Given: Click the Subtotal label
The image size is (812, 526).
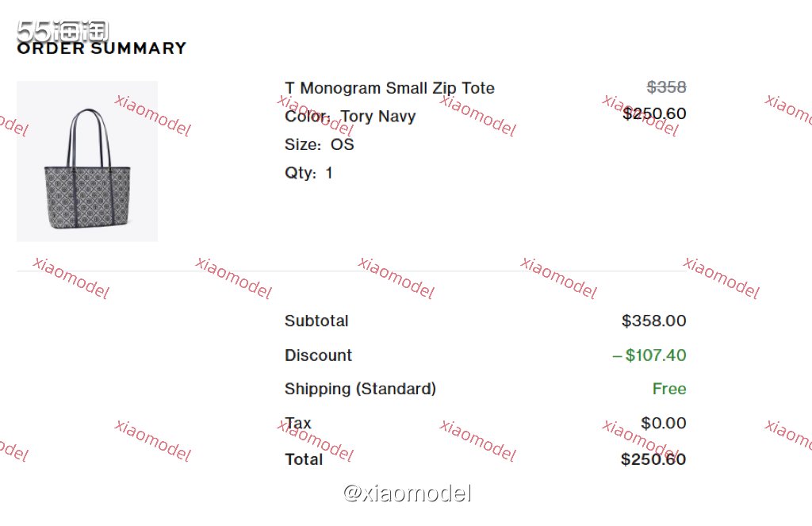Looking at the screenshot, I should [316, 321].
